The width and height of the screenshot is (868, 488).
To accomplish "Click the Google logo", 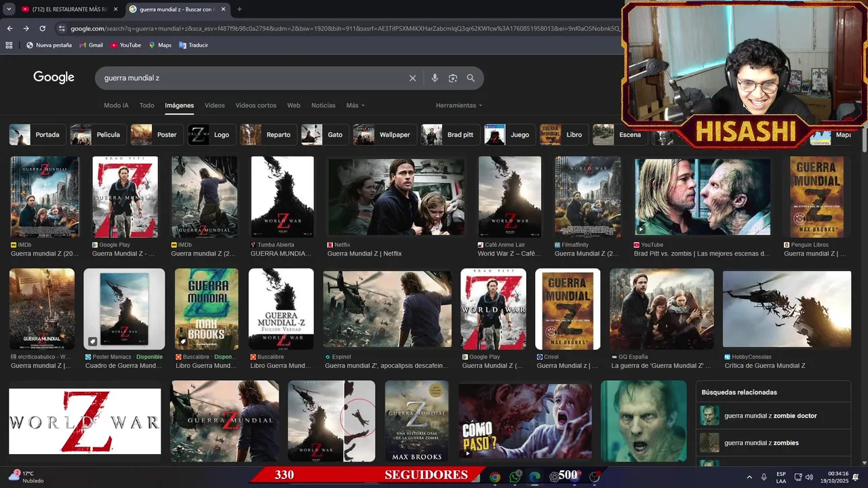I will (x=54, y=77).
